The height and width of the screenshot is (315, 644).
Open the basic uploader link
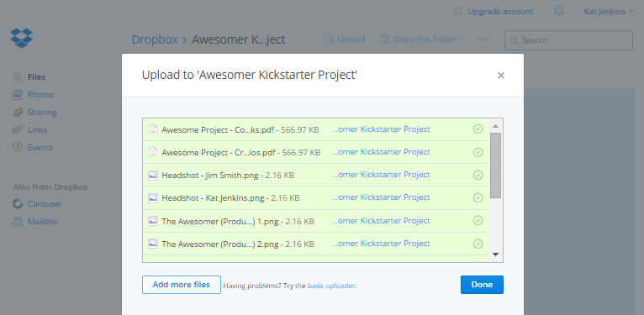[x=331, y=286]
